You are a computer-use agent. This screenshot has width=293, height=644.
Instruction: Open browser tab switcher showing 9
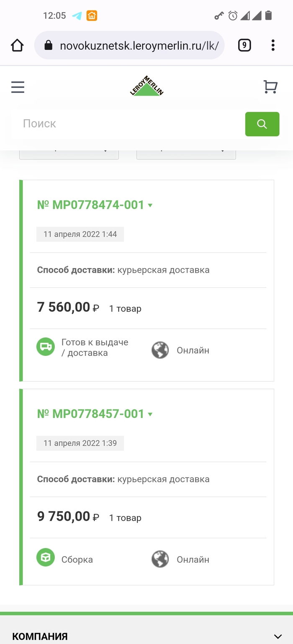click(244, 45)
